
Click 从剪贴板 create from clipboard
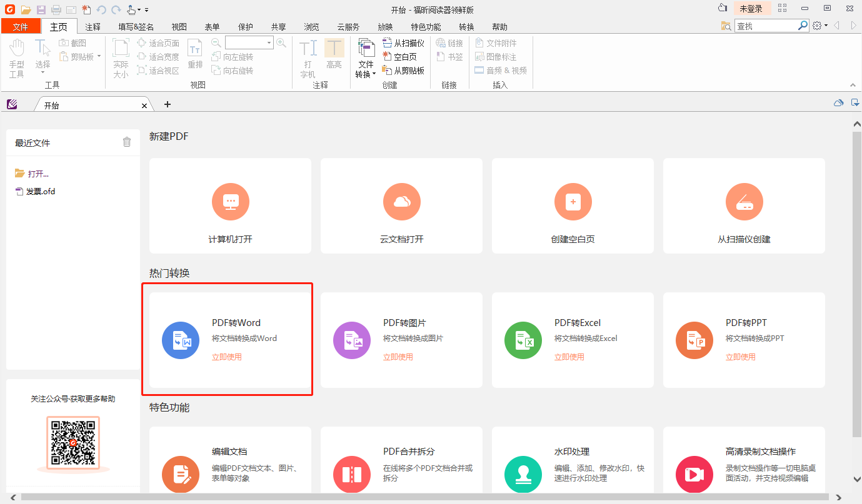(x=404, y=71)
